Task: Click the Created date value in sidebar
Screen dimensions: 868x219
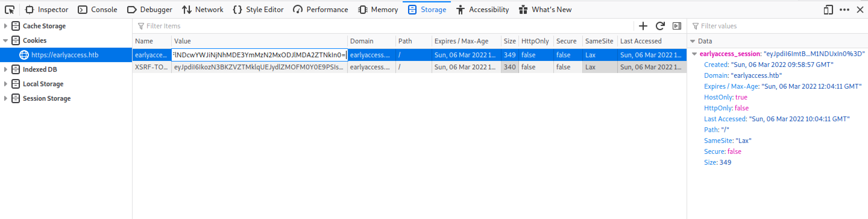Action: pyautogui.click(x=782, y=65)
